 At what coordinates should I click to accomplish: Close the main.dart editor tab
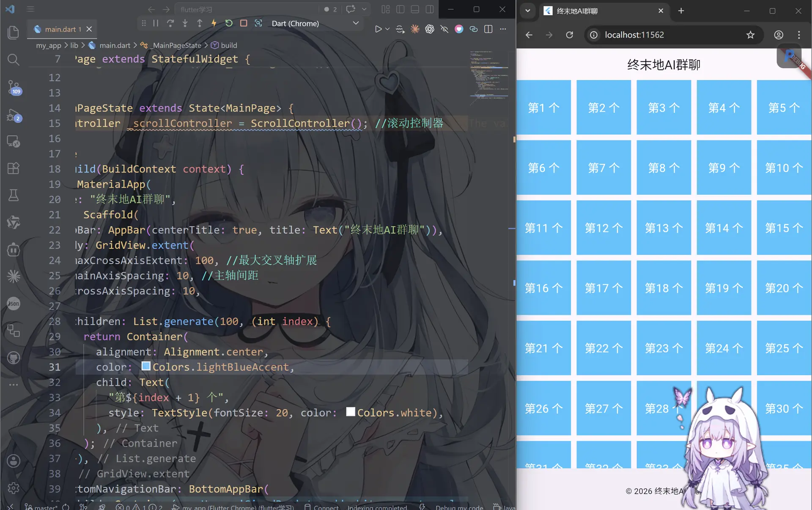pos(89,29)
